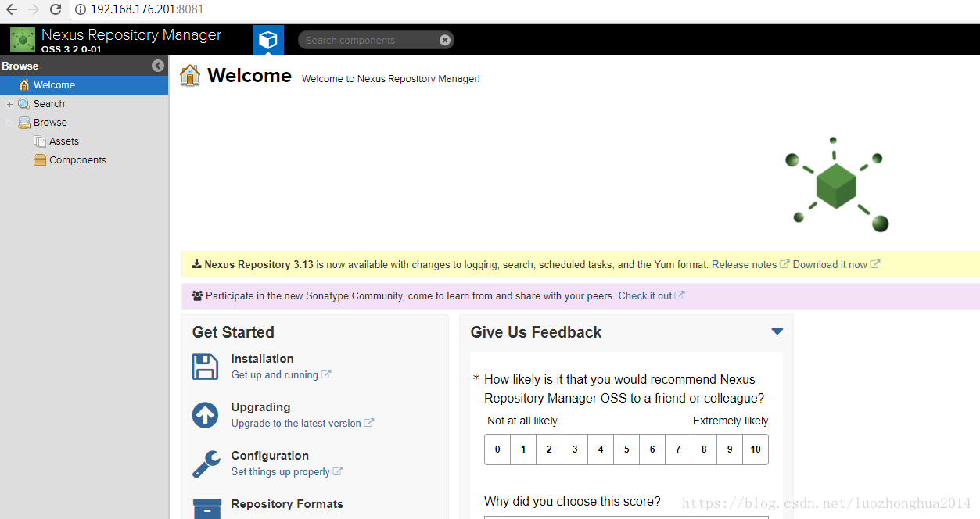Screen dimensions: 980x519
Task: Select score 6 in feedback scale
Action: click(652, 449)
